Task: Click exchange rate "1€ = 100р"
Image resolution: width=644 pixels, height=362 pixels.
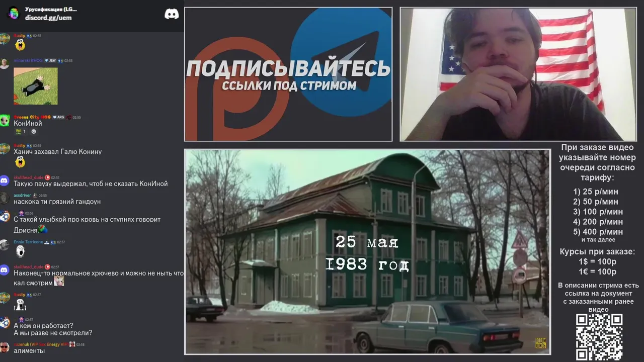Action: [x=598, y=272]
